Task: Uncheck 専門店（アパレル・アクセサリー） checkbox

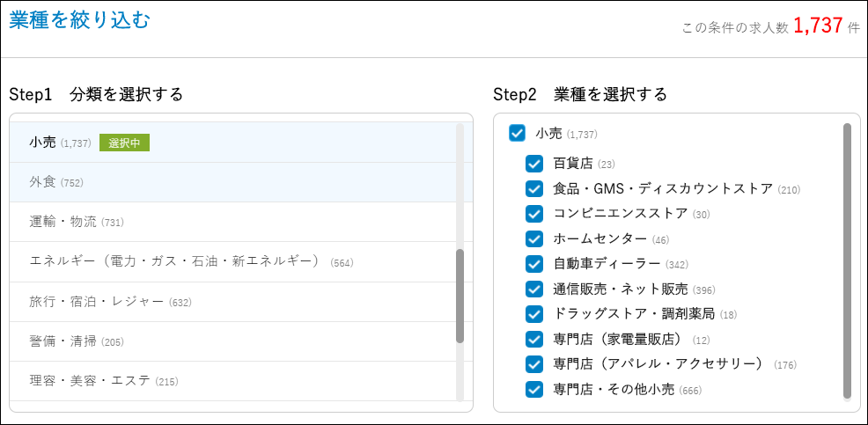Action: (x=534, y=364)
